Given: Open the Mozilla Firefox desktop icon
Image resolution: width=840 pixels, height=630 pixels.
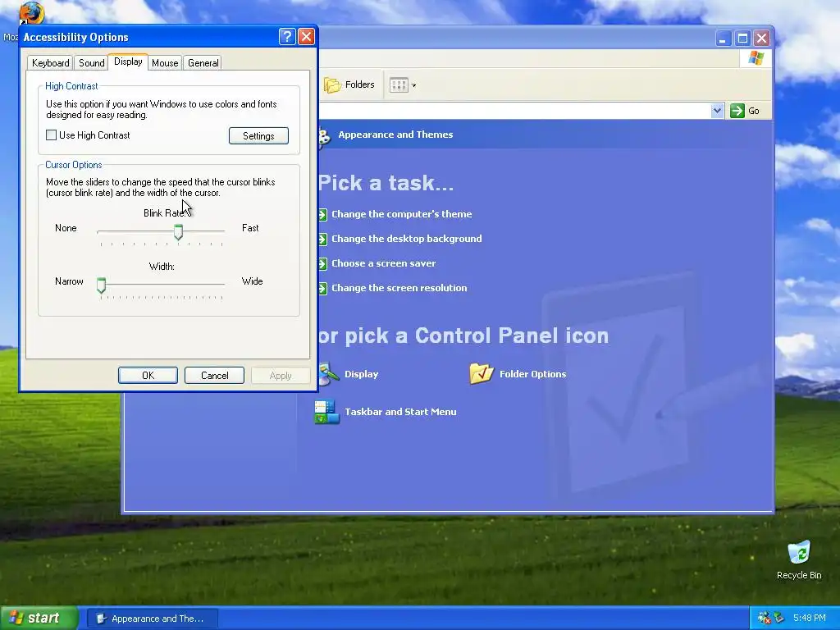Looking at the screenshot, I should (x=31, y=13).
